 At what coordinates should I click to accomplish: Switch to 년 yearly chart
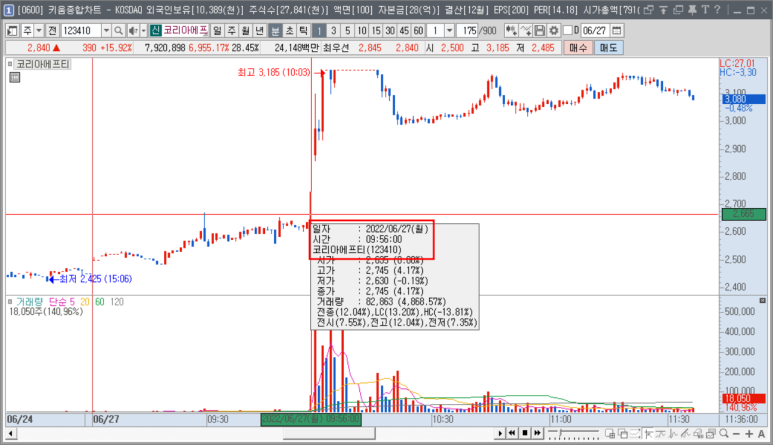260,31
